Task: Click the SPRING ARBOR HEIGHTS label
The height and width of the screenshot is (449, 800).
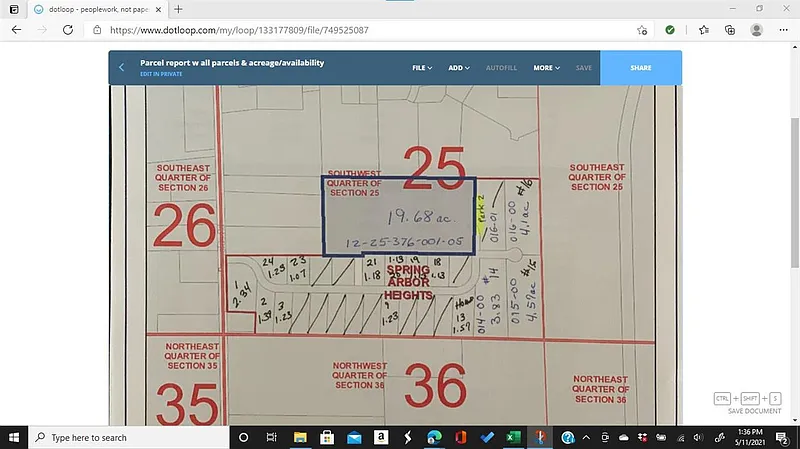Action: pyautogui.click(x=408, y=282)
